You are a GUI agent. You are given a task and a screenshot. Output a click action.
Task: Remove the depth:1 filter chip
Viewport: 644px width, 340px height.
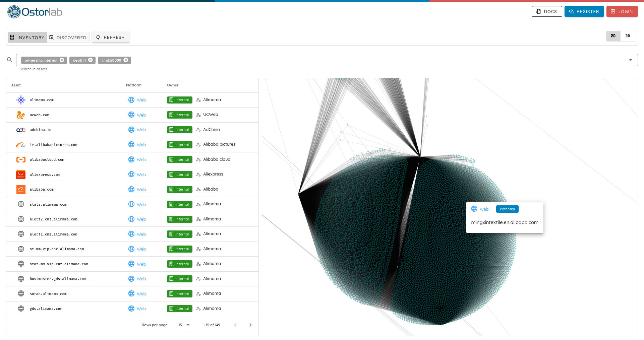pyautogui.click(x=90, y=60)
